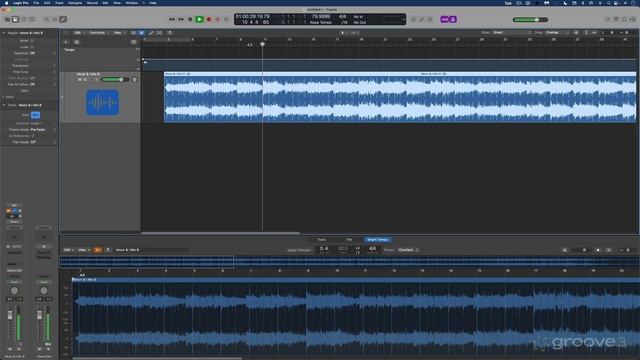
Task: Open the Window menu
Action: coord(132,3)
